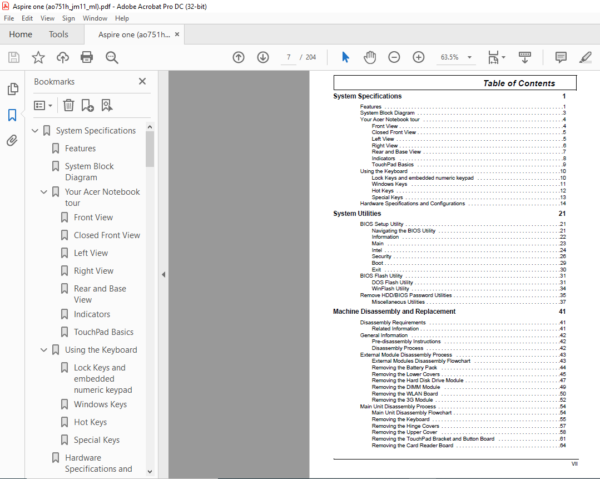Jump to Front View bookmark
The height and width of the screenshot is (479, 600).
tap(93, 217)
